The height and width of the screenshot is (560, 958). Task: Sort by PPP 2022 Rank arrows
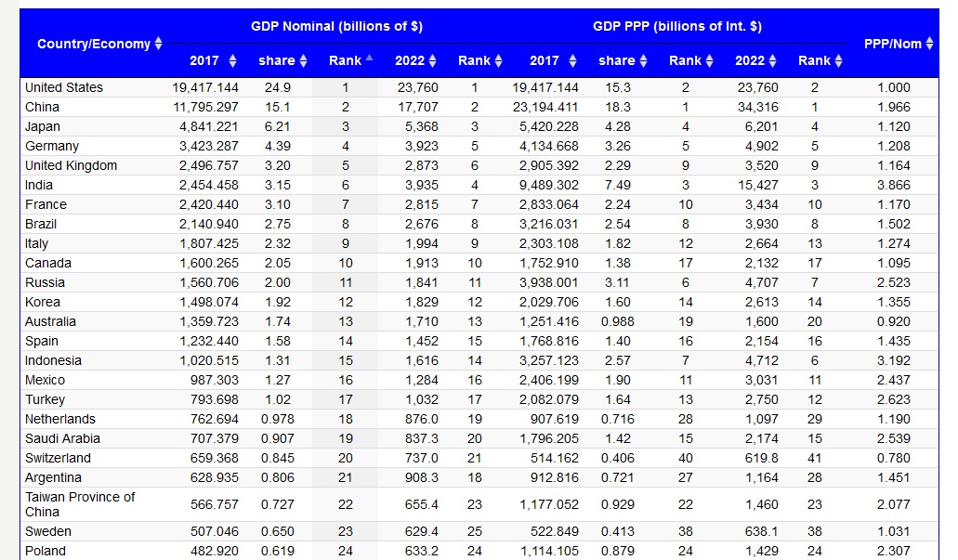click(x=839, y=60)
